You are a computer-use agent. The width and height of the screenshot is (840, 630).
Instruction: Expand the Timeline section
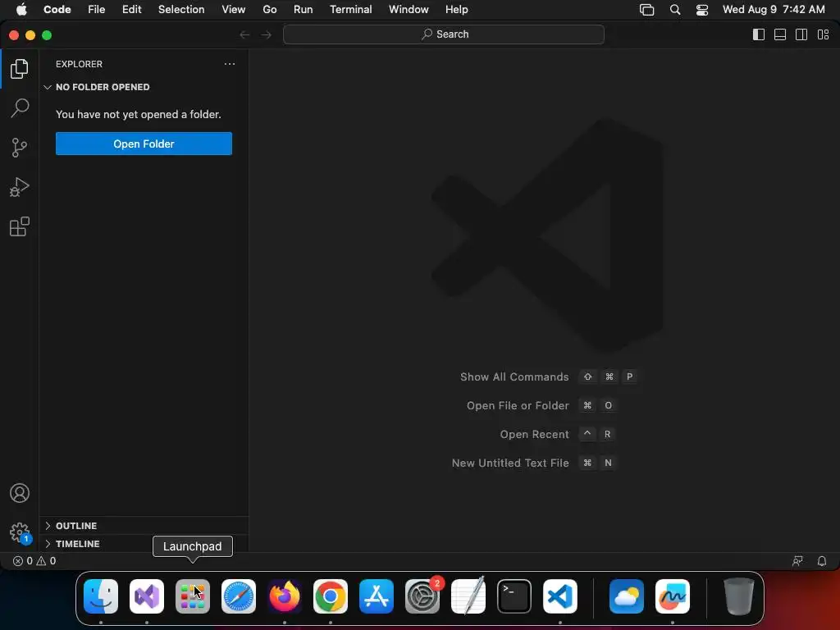coord(144,544)
